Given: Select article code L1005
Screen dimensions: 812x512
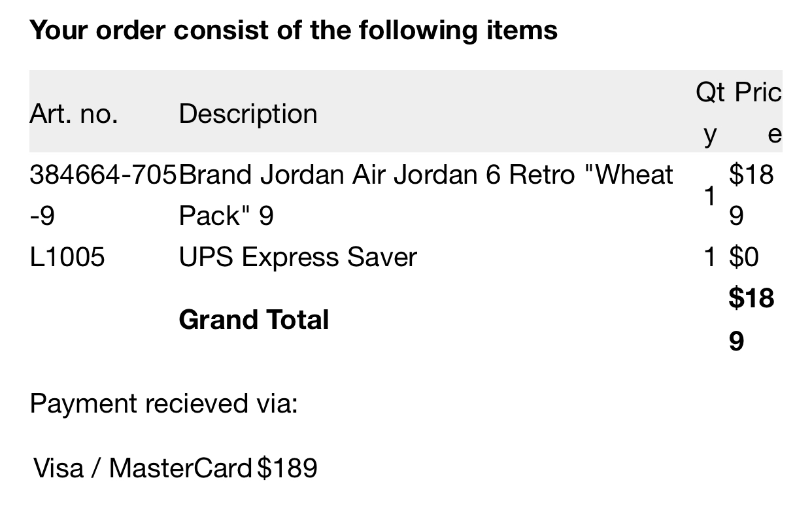Looking at the screenshot, I should tap(67, 257).
